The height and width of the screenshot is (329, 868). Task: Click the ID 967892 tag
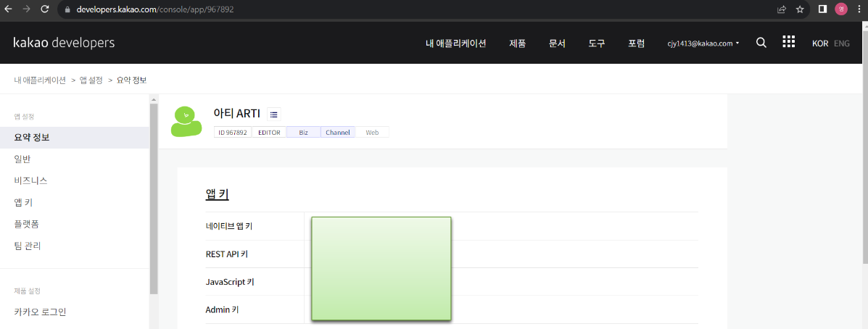click(x=233, y=133)
